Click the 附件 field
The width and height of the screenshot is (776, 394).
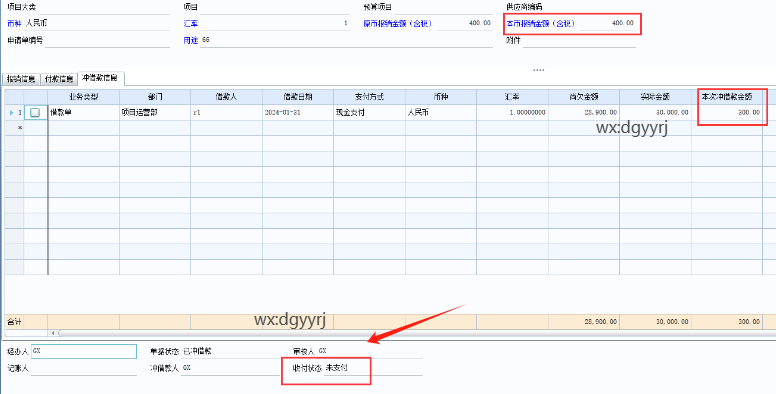[579, 40]
